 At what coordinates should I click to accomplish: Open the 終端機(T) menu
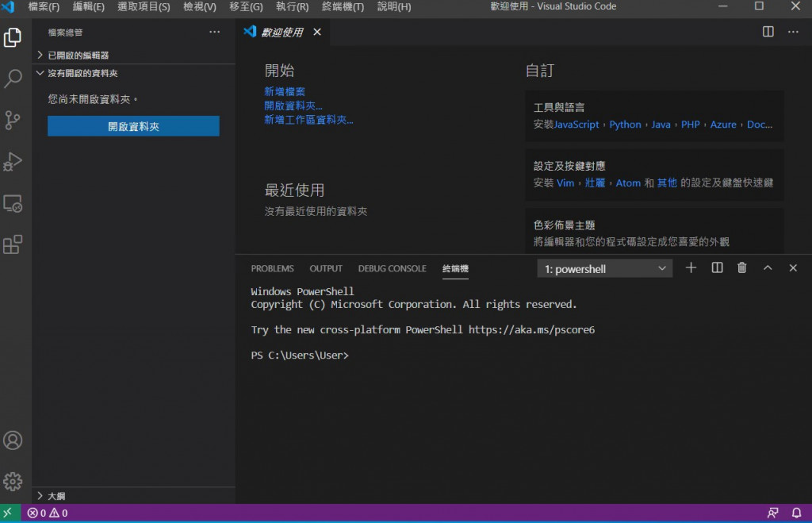343,6
